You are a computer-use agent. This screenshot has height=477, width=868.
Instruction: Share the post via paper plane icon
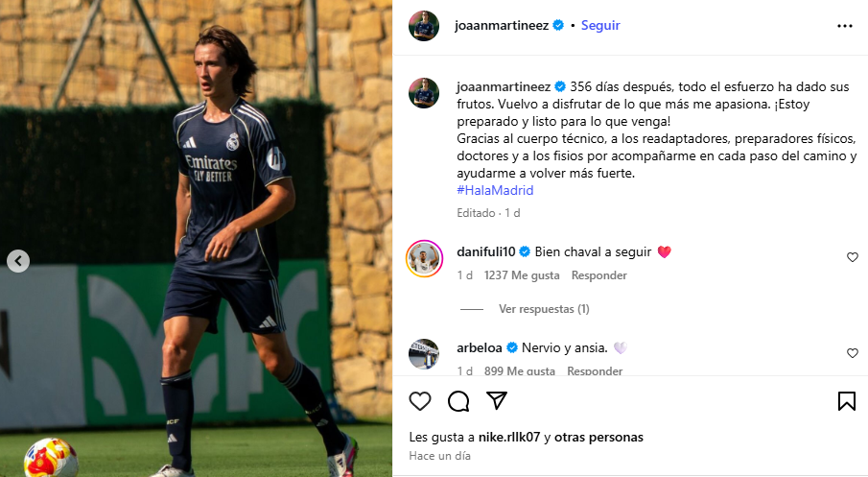(x=497, y=400)
